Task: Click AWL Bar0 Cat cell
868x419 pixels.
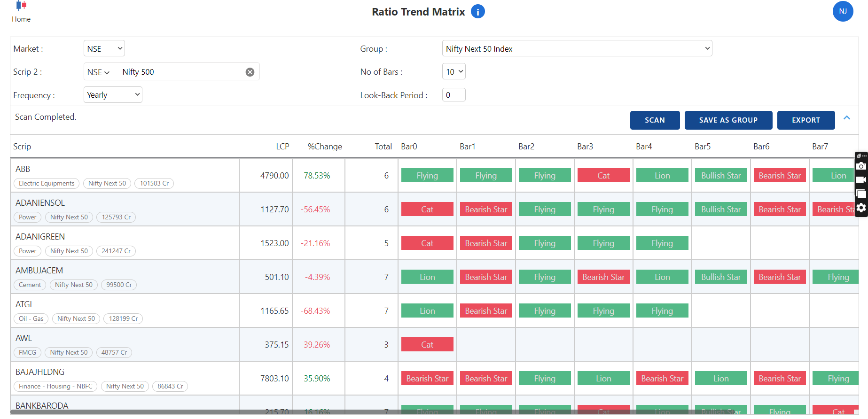Action: (x=427, y=345)
